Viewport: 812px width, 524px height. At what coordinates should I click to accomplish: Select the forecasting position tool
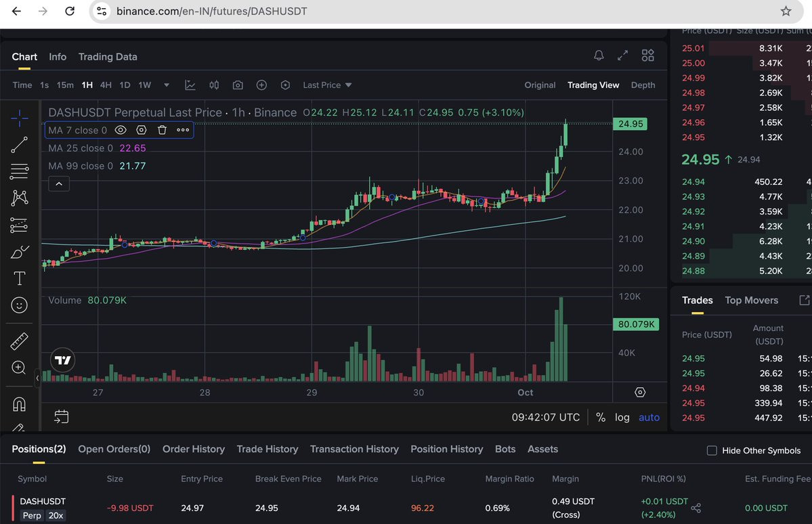[x=19, y=225]
